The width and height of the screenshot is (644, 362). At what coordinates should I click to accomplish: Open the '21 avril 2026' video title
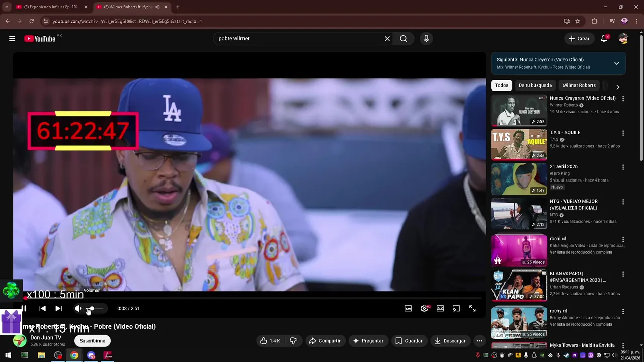pos(563,167)
